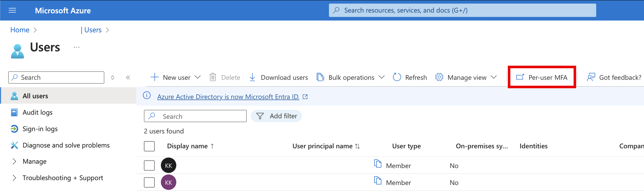The width and height of the screenshot is (644, 195).
Task: Click the Download users arrow icon
Action: coord(252,77)
